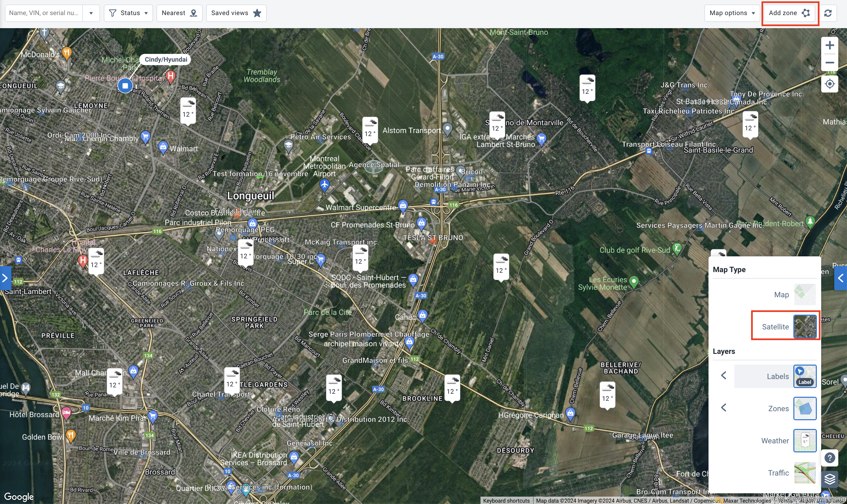Click the Montreal Metropolitan Airport plane marker

pos(325,185)
